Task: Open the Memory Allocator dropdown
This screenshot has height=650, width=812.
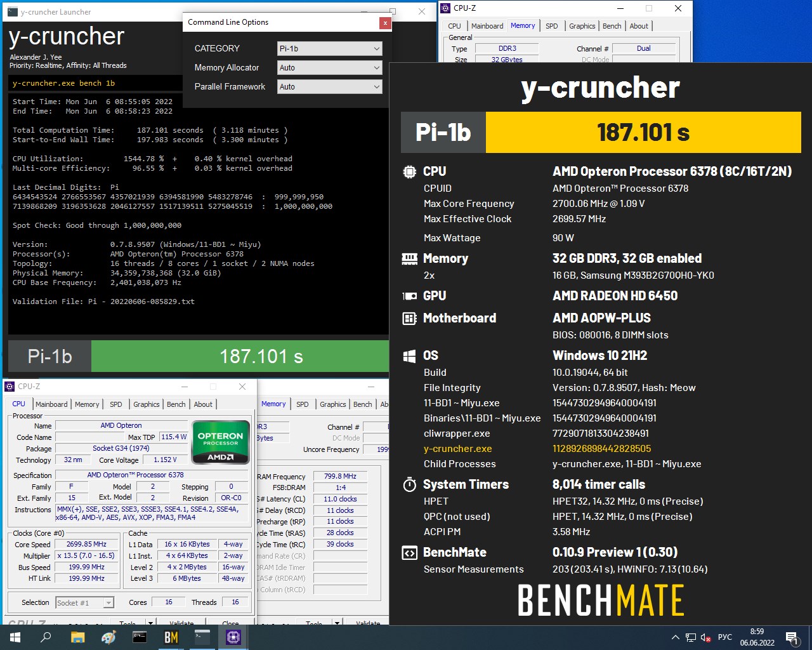Action: (x=330, y=67)
